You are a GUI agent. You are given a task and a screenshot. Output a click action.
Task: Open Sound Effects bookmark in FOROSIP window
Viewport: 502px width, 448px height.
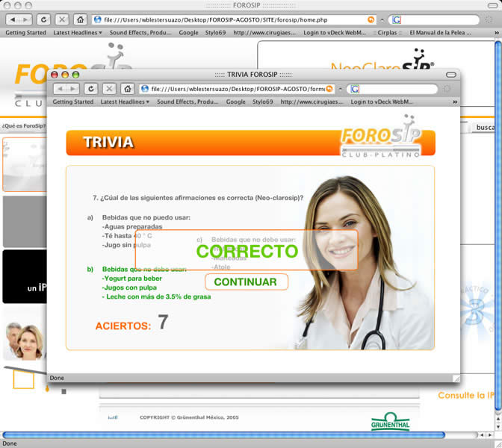coord(140,33)
